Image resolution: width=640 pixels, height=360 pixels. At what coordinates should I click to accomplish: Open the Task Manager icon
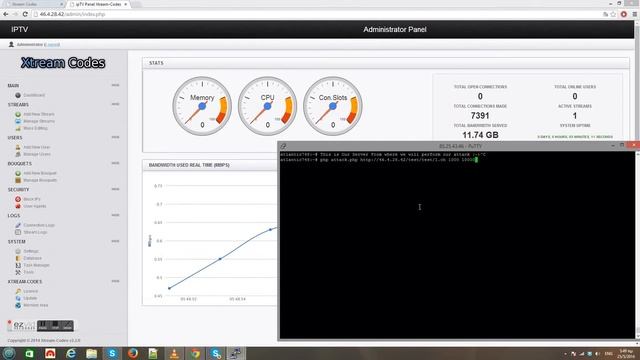pos(18,265)
